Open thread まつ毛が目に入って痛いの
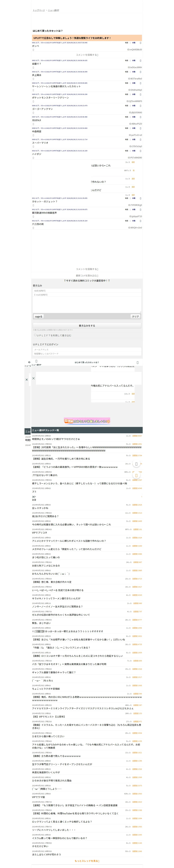The height and width of the screenshot is (868, 174). point(46,557)
